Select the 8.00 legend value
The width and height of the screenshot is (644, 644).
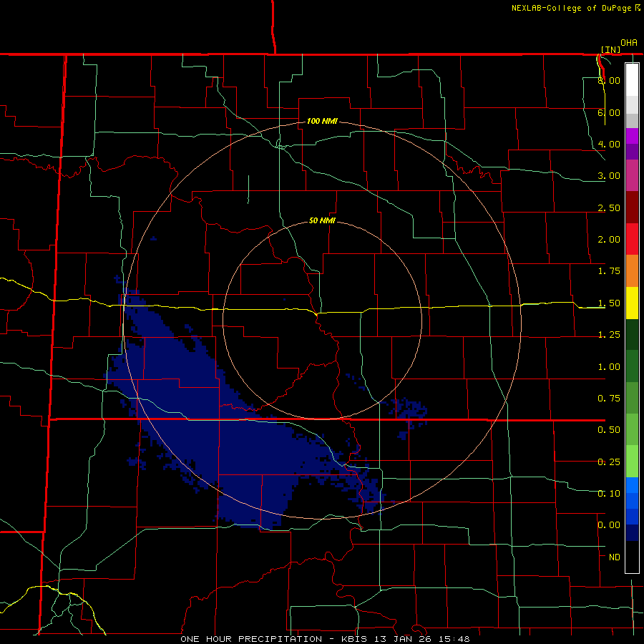coord(609,80)
